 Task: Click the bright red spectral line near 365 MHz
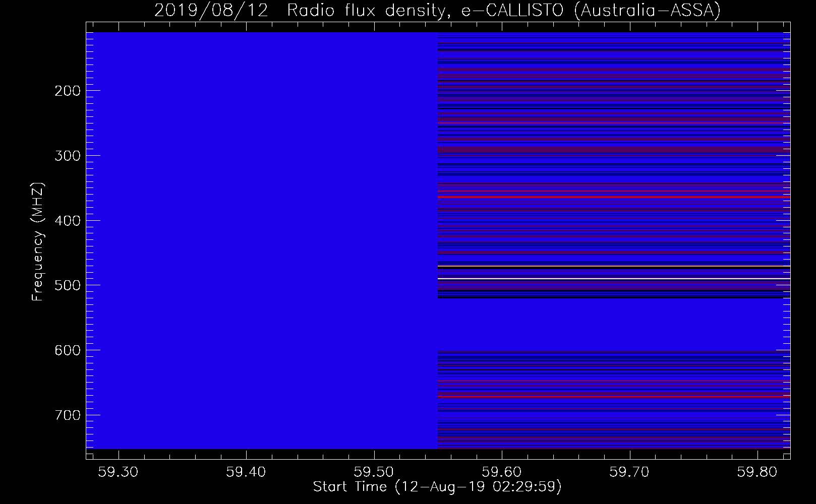click(614, 197)
